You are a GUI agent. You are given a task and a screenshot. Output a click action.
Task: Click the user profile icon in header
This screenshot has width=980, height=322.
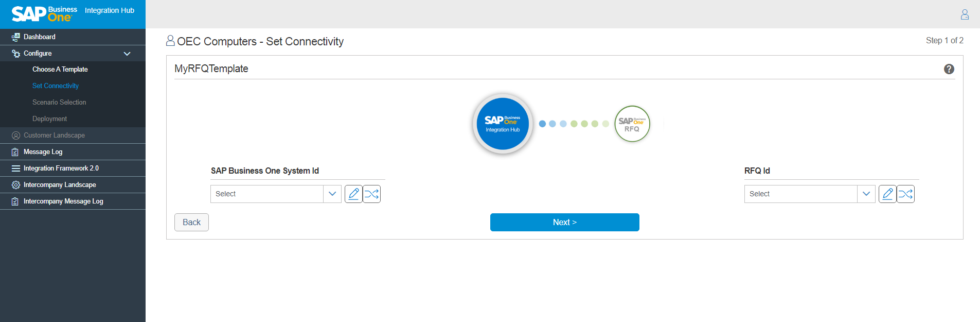[x=965, y=14]
